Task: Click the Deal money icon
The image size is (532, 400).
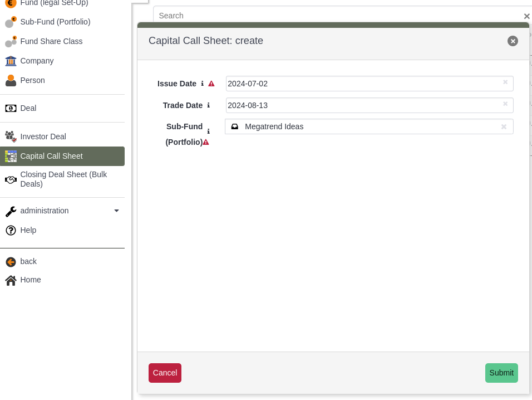Action: coord(11,109)
